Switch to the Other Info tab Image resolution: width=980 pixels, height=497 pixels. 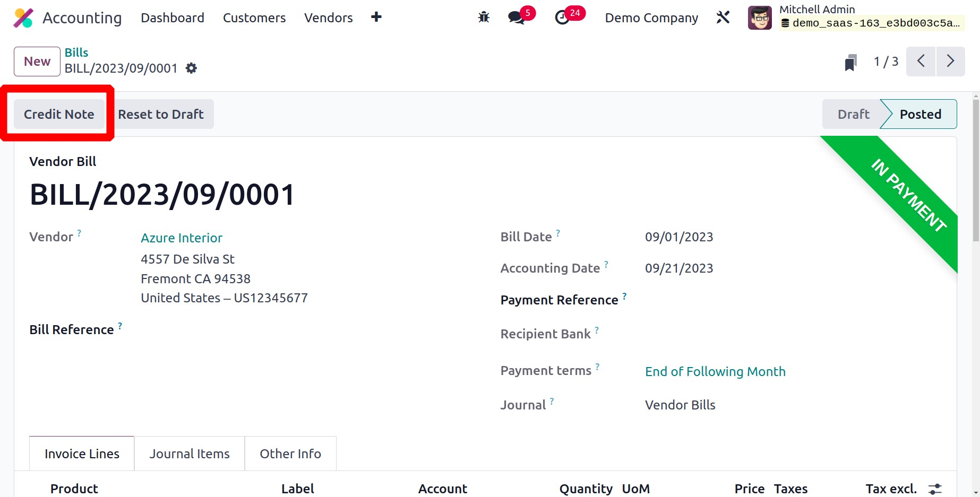coord(290,454)
